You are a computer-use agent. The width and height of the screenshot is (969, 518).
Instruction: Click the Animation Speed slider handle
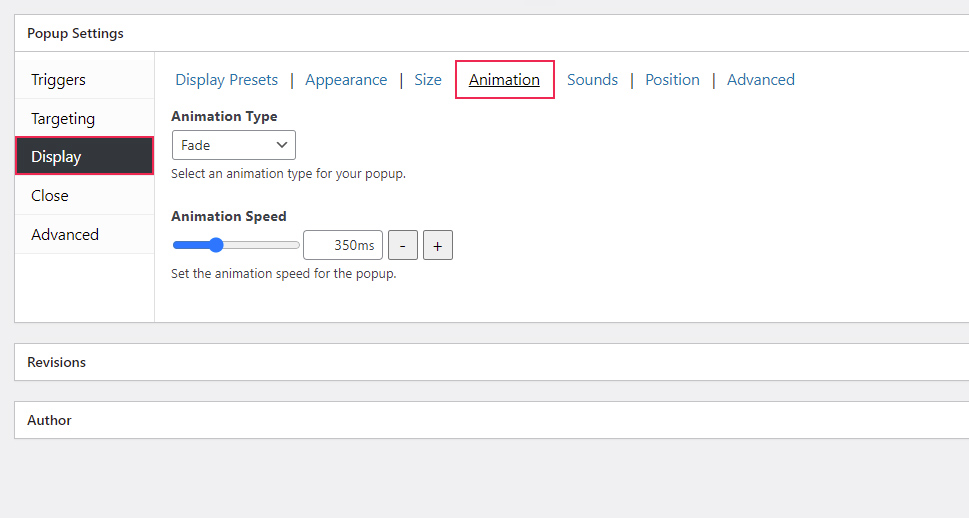tap(216, 245)
